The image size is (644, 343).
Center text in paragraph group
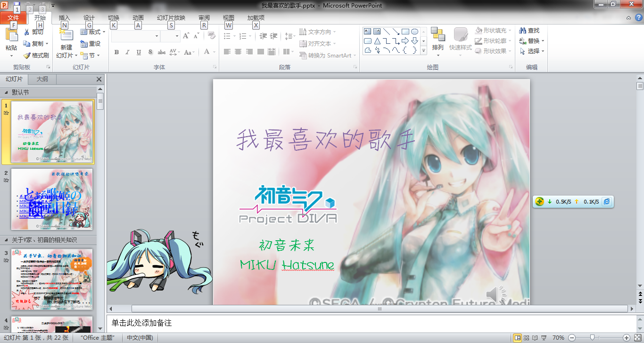238,52
